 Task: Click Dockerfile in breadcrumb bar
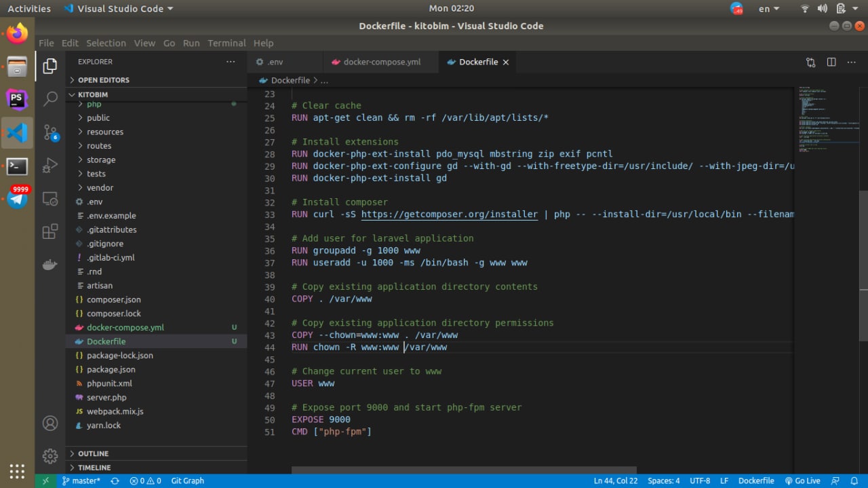click(x=290, y=80)
